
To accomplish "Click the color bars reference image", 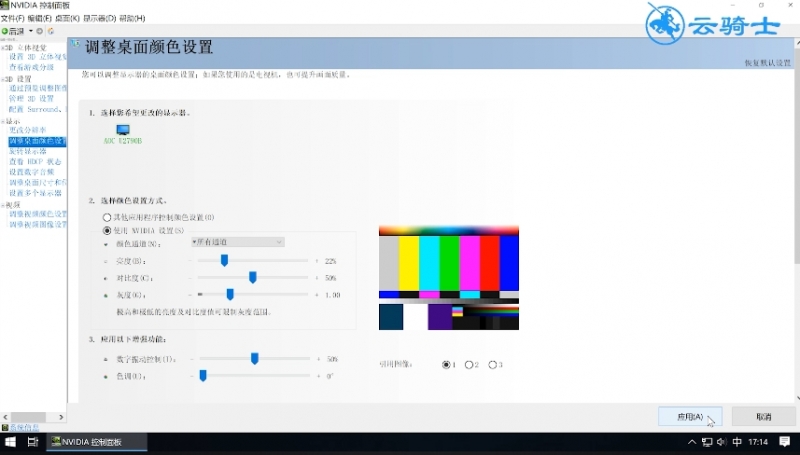I will click(x=449, y=278).
